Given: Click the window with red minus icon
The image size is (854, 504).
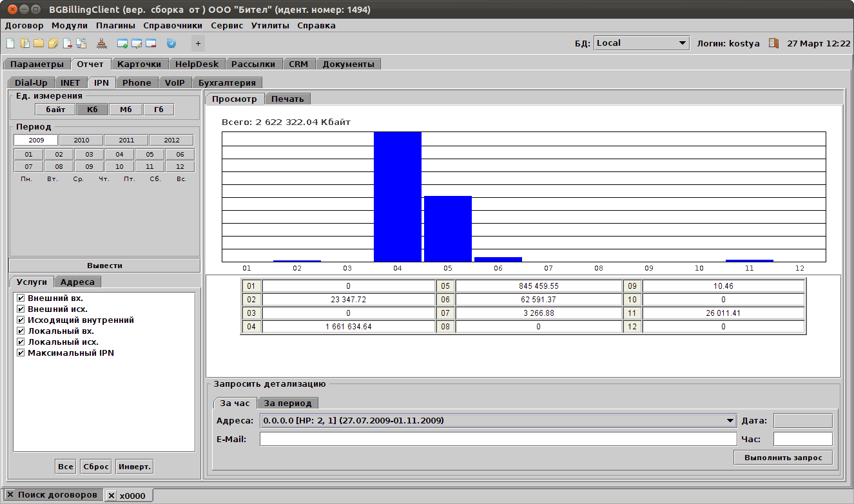Looking at the screenshot, I should [x=151, y=44].
